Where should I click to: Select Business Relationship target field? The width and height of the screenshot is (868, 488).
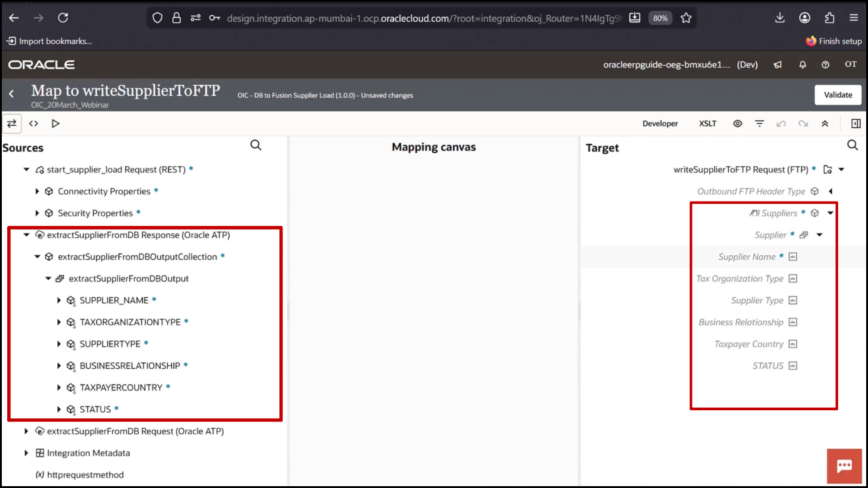tap(741, 322)
